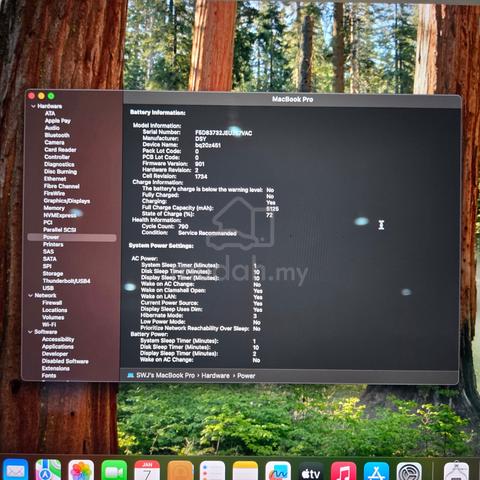Select Disc Burning in the sidebar
This screenshot has width=480, height=480.
point(60,172)
